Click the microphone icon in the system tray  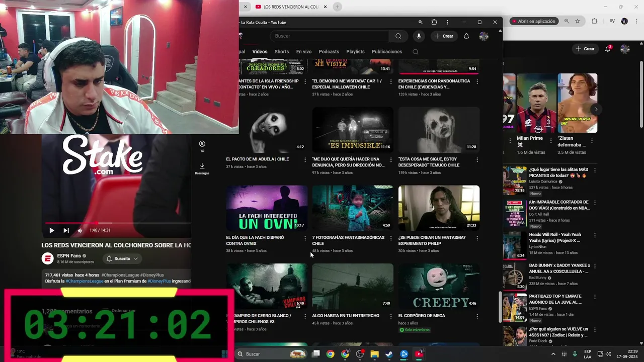pyautogui.click(x=575, y=354)
